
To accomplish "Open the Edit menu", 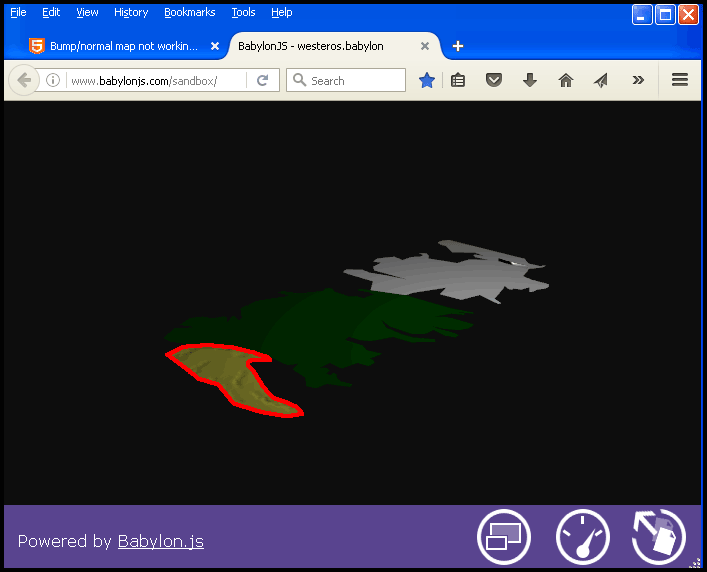I will (x=51, y=12).
